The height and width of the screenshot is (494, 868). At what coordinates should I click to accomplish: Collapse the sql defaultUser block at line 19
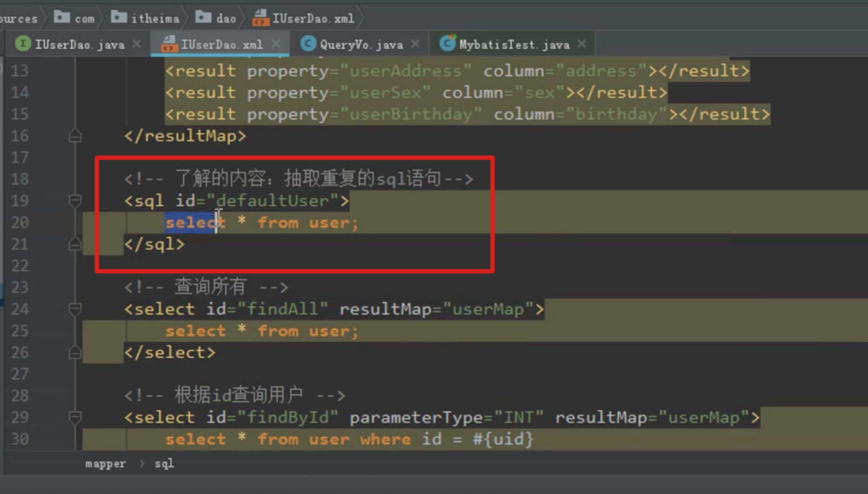[75, 201]
